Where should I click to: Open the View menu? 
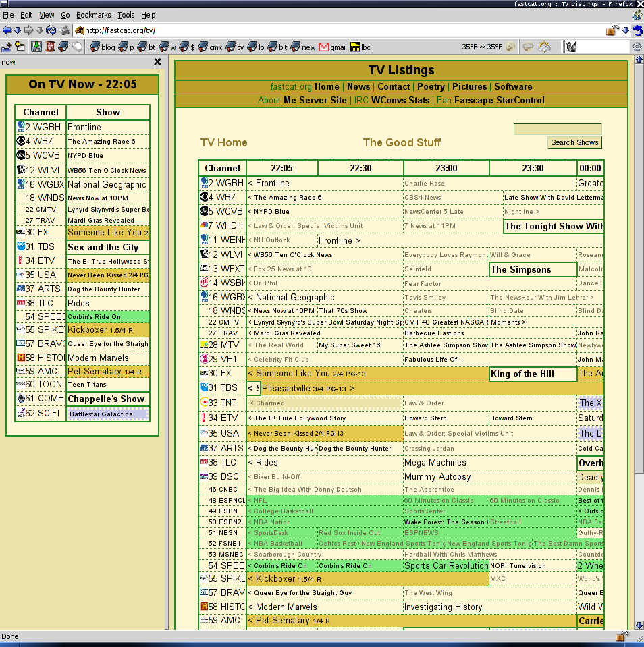47,15
